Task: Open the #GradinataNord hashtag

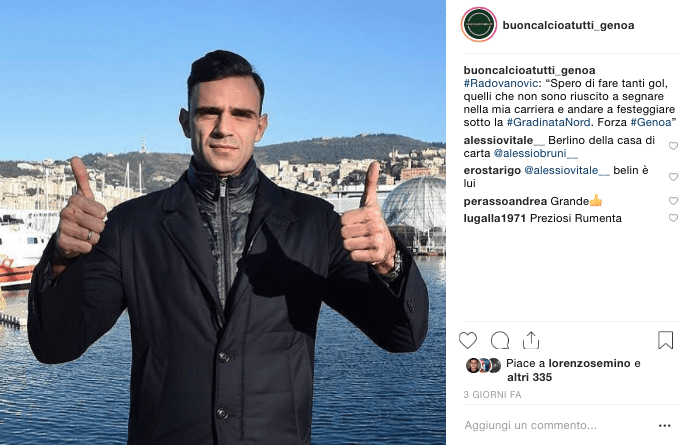Action: [x=548, y=122]
